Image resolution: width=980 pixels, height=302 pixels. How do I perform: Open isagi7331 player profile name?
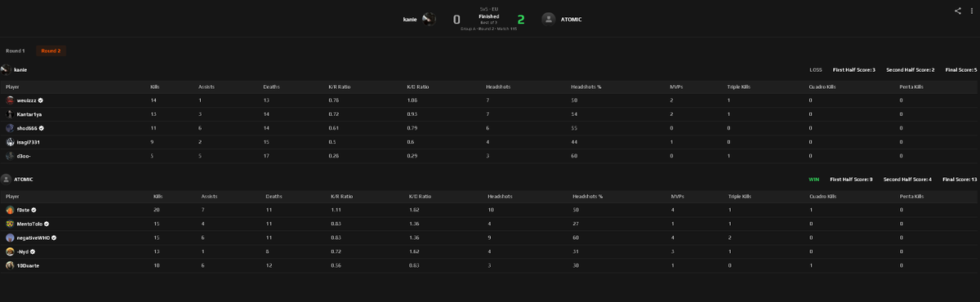click(x=29, y=142)
